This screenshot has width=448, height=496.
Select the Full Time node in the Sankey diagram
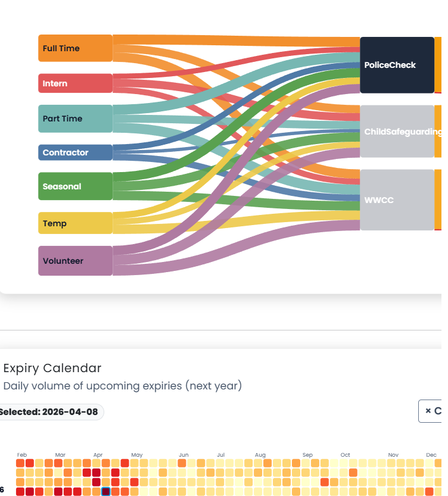(x=75, y=48)
